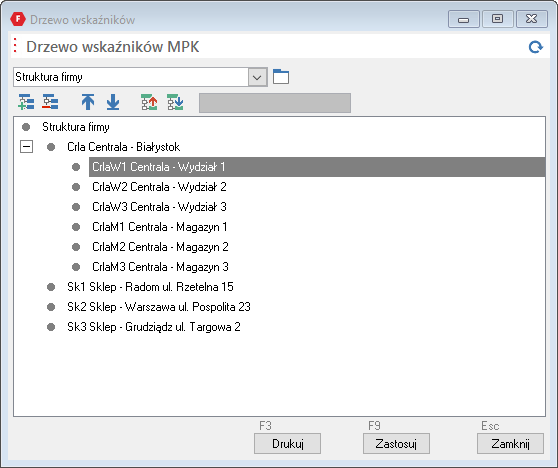Click the move node level down icon
Screen dimensions: 558x468
tap(175, 102)
